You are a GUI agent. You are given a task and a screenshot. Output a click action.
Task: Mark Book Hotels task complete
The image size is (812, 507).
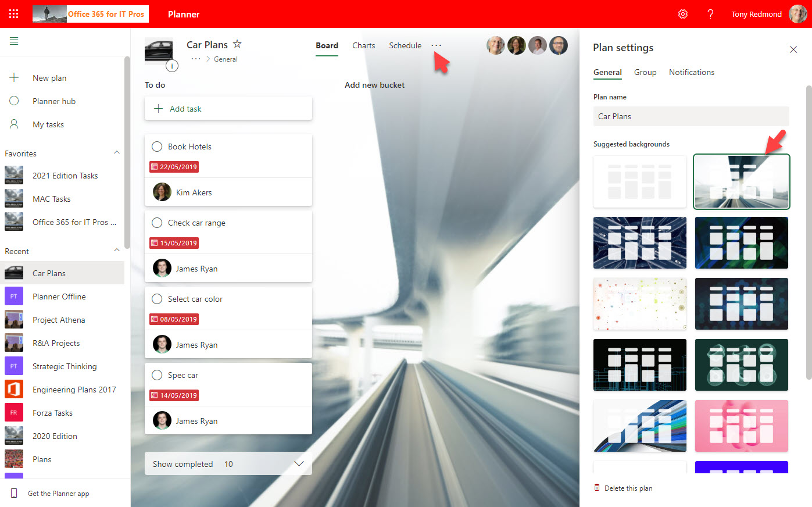pos(157,147)
